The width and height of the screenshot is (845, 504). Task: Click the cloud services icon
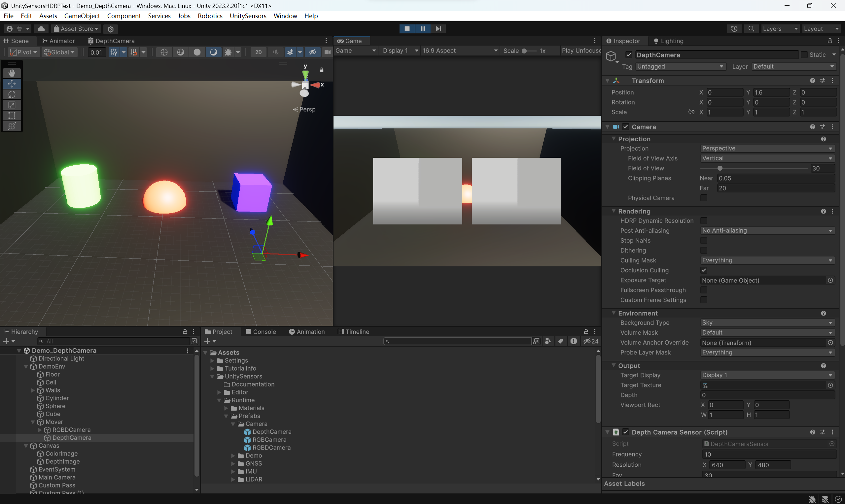coord(41,29)
